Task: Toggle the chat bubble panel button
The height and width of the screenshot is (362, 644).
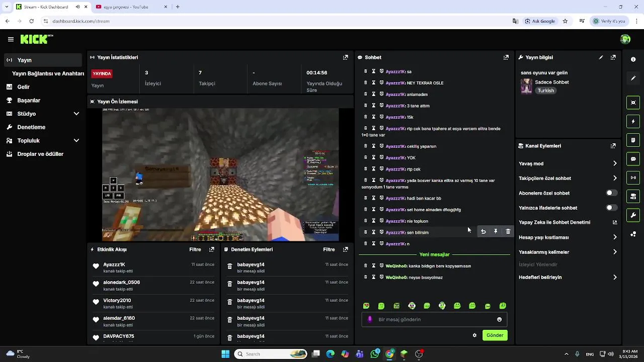Action: [x=633, y=158]
